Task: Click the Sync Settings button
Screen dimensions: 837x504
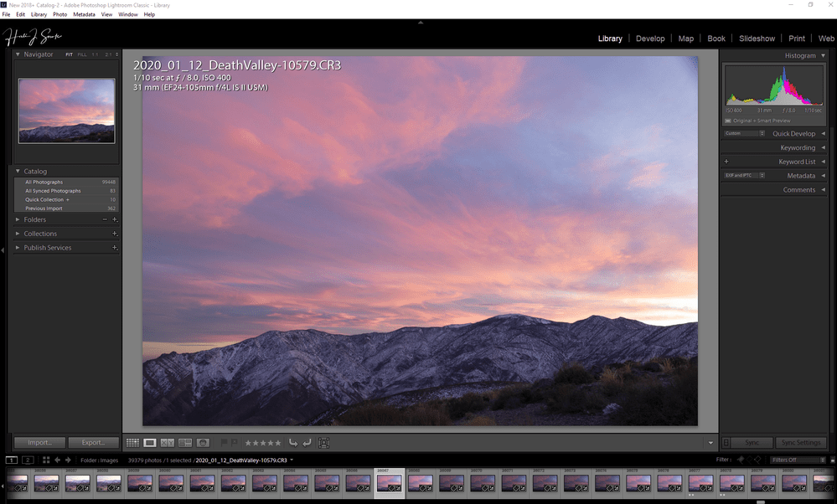Action: click(801, 442)
